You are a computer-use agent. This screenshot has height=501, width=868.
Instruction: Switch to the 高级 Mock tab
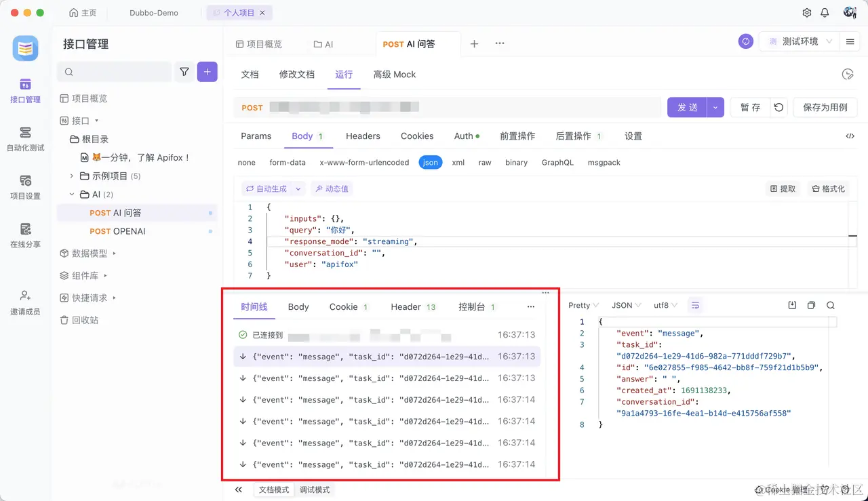click(x=395, y=75)
